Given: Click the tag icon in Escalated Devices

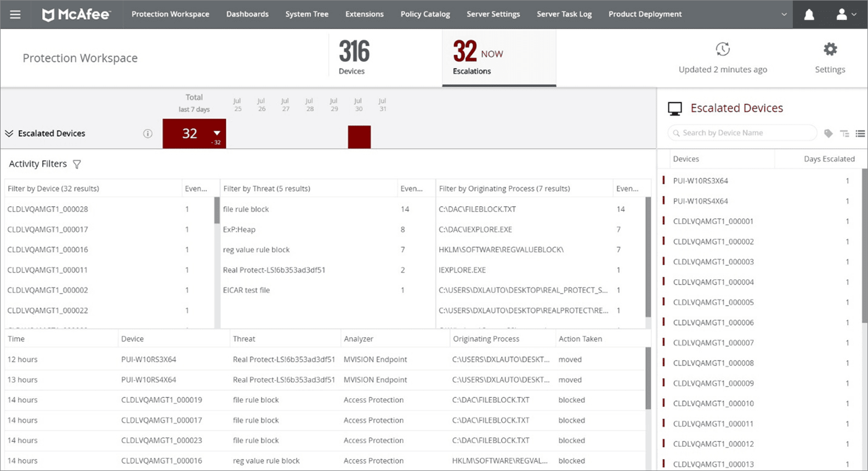Looking at the screenshot, I should pos(828,133).
